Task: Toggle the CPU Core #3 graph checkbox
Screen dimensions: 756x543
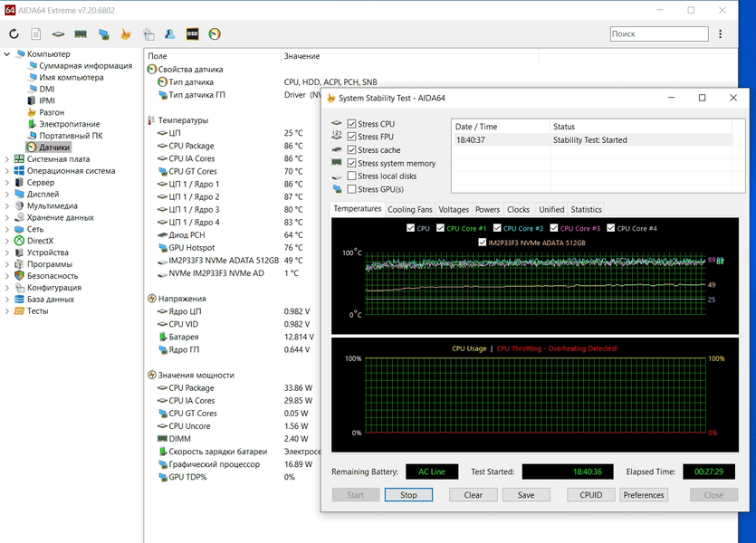Action: (x=554, y=228)
